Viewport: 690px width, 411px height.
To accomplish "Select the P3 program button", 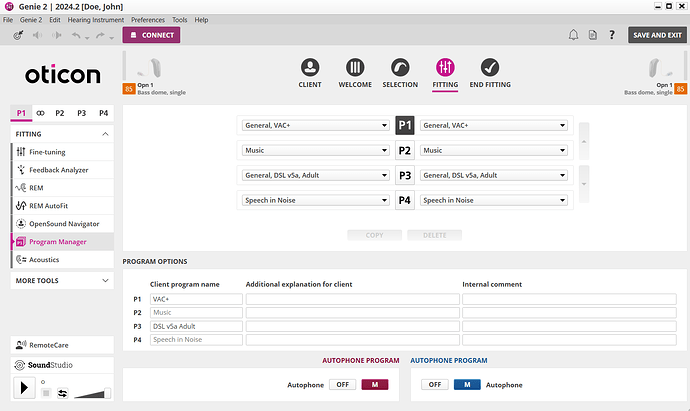I will pyautogui.click(x=405, y=176).
